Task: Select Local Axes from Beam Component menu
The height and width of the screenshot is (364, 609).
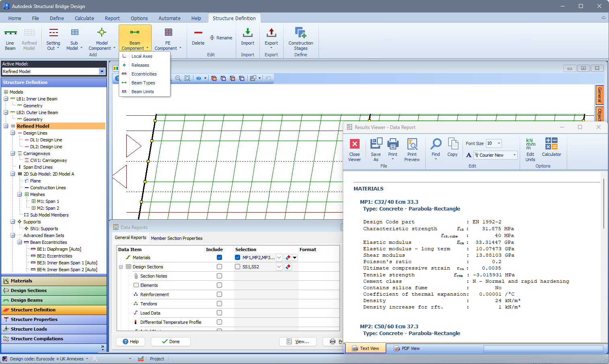Action: (142, 56)
